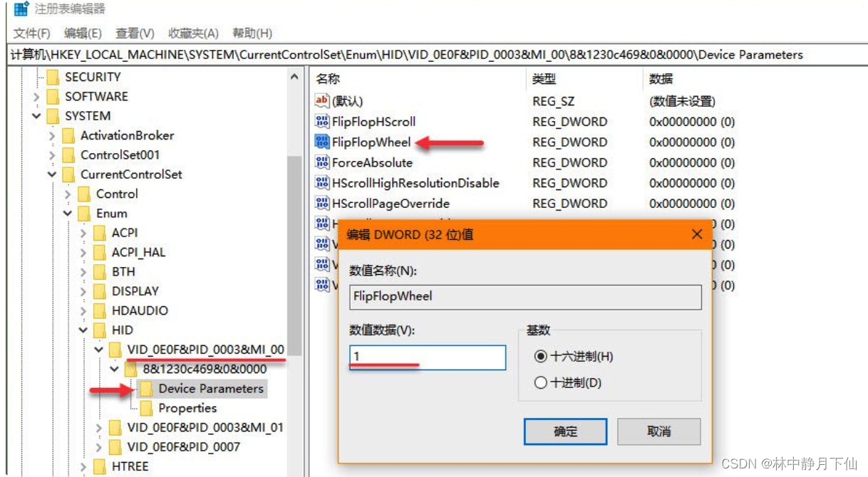The height and width of the screenshot is (477, 868).
Task: Click the Device Parameters folder icon
Action: click(x=146, y=389)
